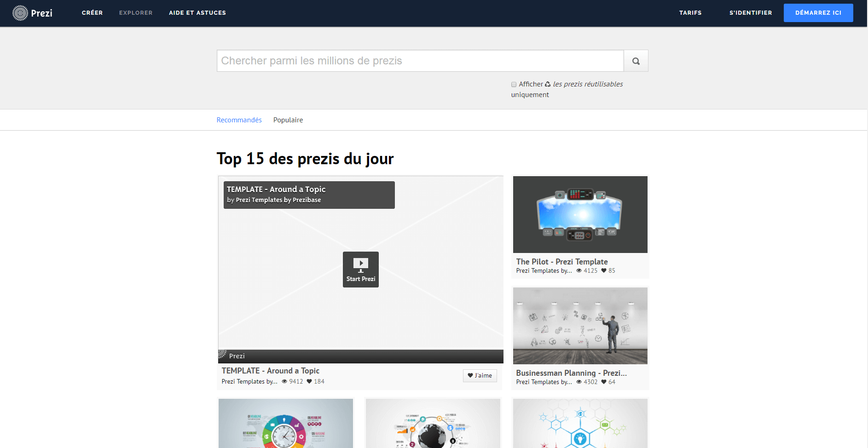Click the recycle icon next to Afficher
Viewport: 868px width, 448px height.
coord(548,84)
